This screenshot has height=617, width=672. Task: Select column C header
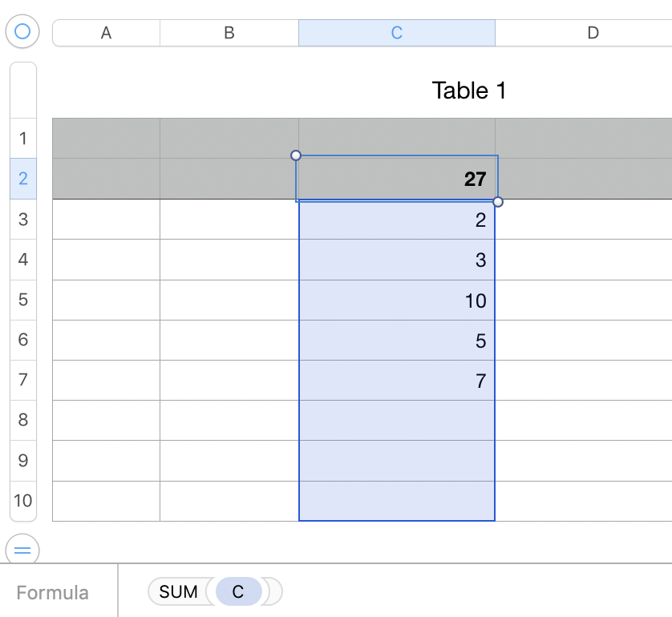click(x=397, y=33)
